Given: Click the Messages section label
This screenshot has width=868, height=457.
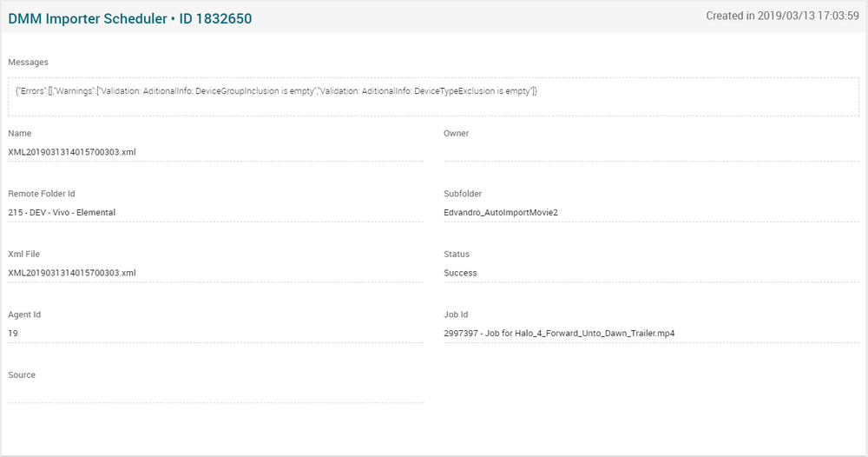Looking at the screenshot, I should (x=28, y=63).
